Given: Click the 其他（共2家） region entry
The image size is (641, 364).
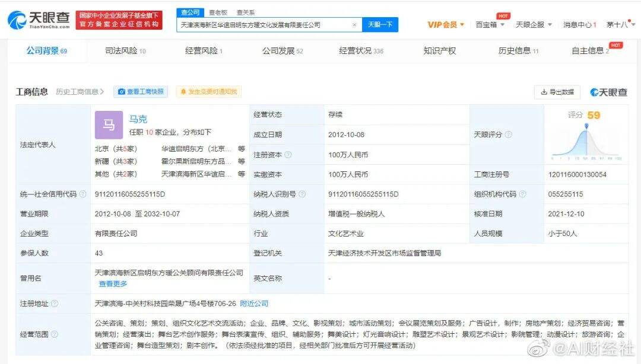Looking at the screenshot, I should (116, 174).
